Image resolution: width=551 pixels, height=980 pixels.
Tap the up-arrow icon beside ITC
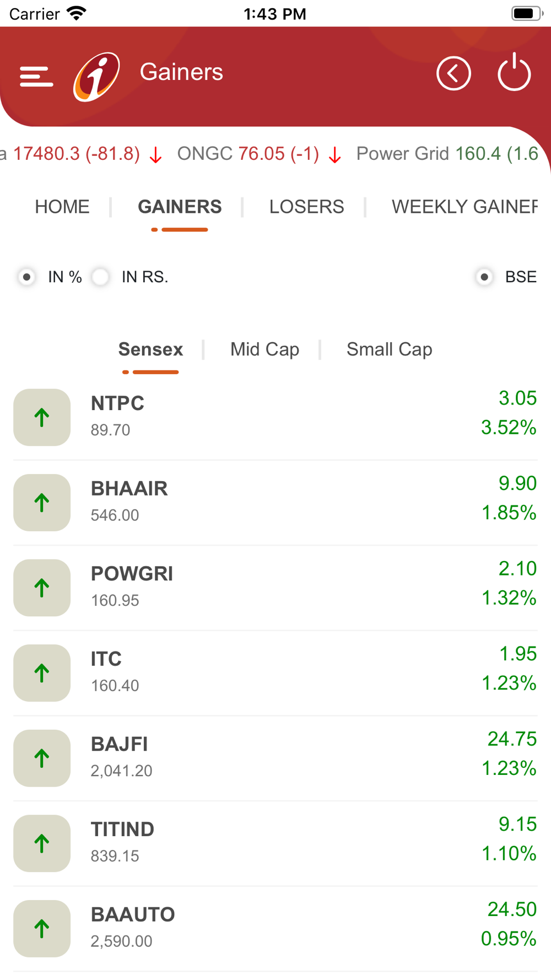point(42,673)
